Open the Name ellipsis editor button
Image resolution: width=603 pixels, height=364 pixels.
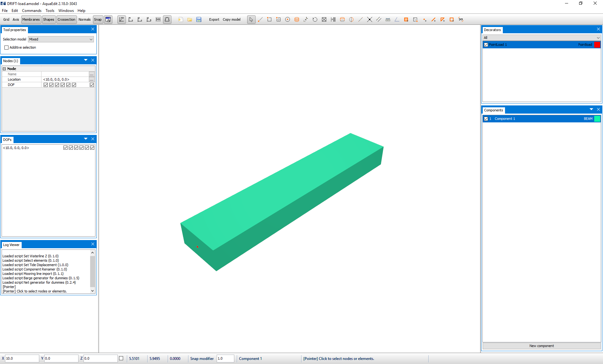[x=92, y=74]
